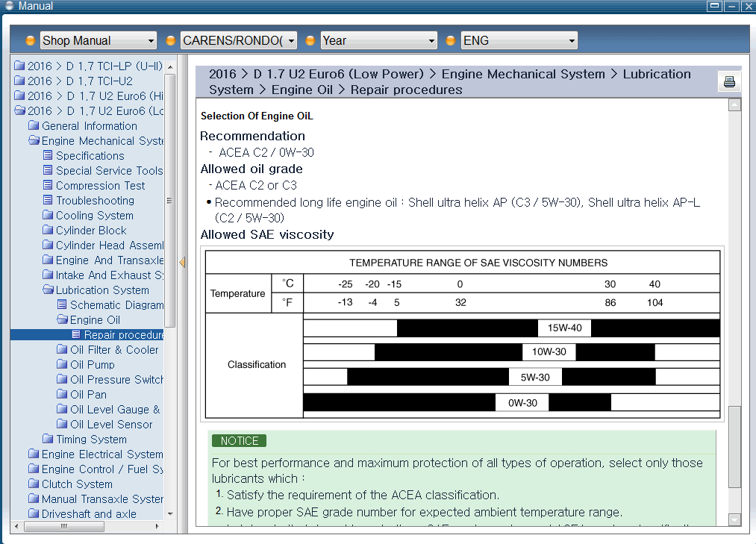Expand the Engine Electrical System folder
This screenshot has height=544, width=756.
(96, 454)
